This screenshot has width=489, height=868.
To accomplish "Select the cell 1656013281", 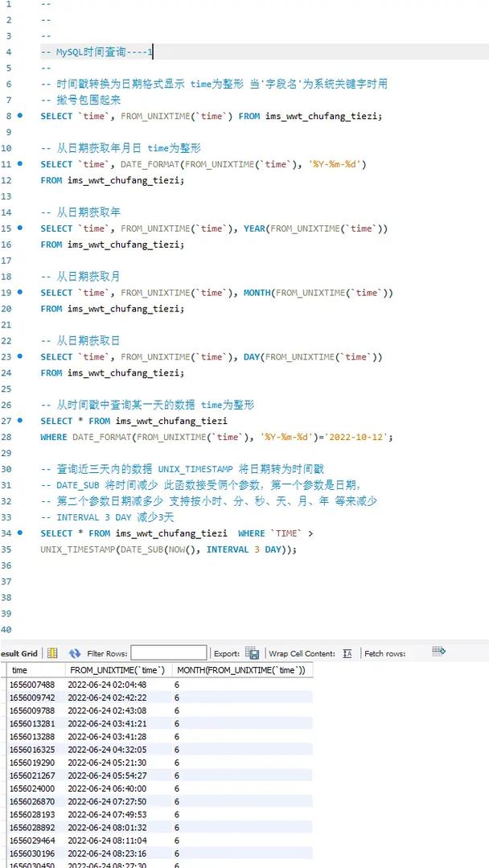I will [32, 723].
